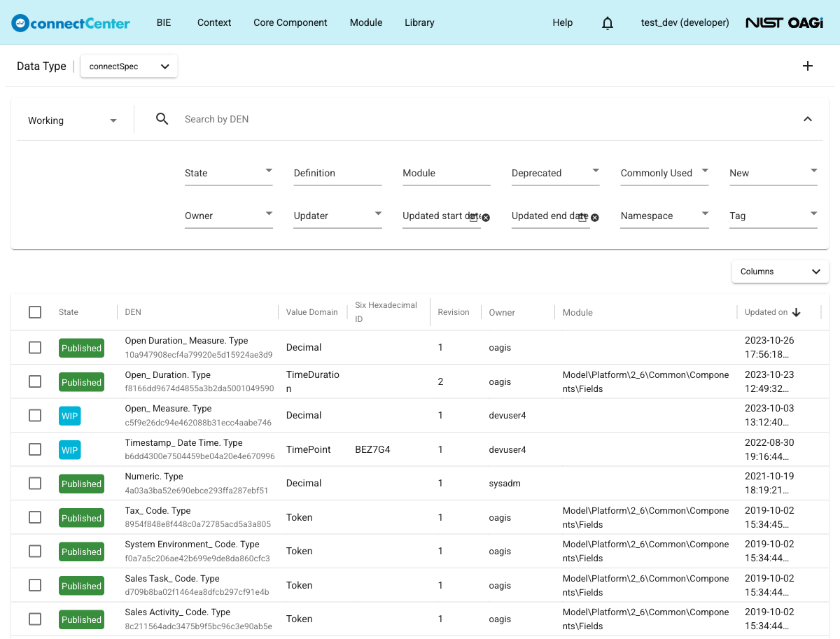The width and height of the screenshot is (840, 639).
Task: Click the sysadm owner cell
Action: 505,483
